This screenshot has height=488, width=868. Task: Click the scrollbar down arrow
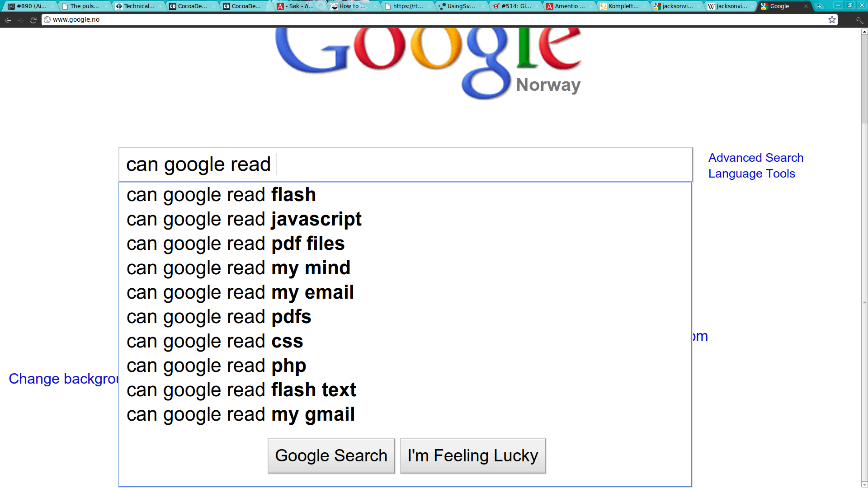(x=864, y=484)
